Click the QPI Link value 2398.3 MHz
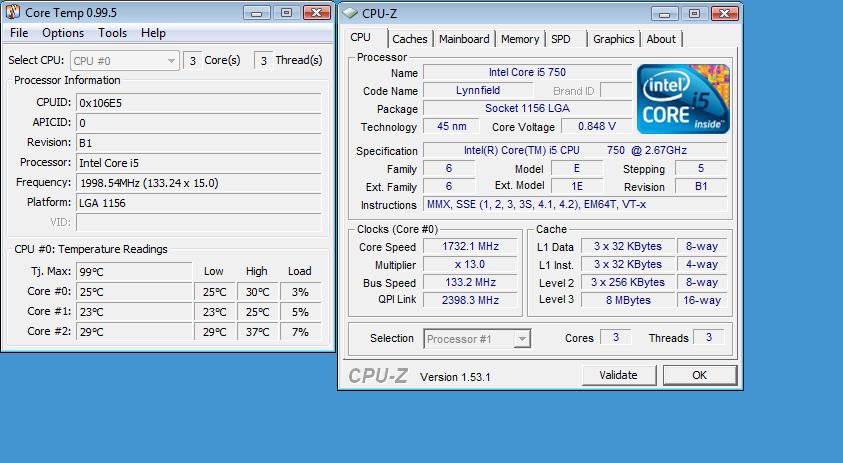 click(470, 300)
